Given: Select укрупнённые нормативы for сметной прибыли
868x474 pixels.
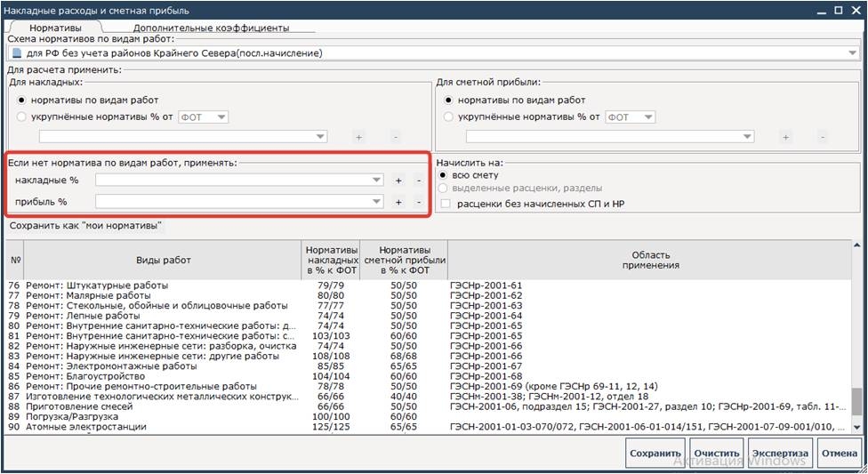Looking at the screenshot, I should pos(448,116).
